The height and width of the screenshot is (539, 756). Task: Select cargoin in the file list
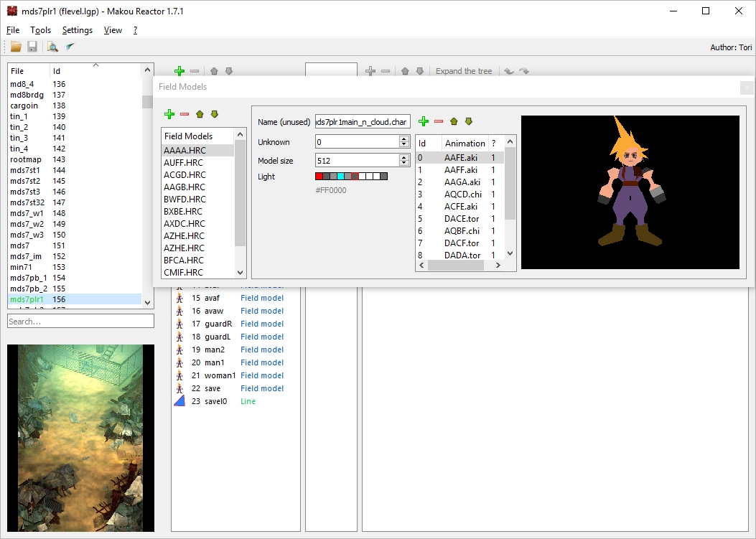(75, 106)
